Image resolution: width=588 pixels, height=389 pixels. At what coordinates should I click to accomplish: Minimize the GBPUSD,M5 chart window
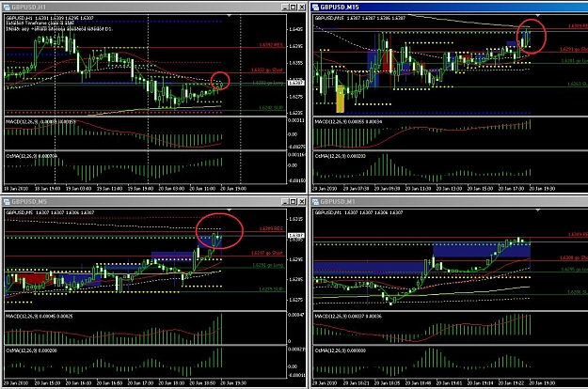point(285,201)
